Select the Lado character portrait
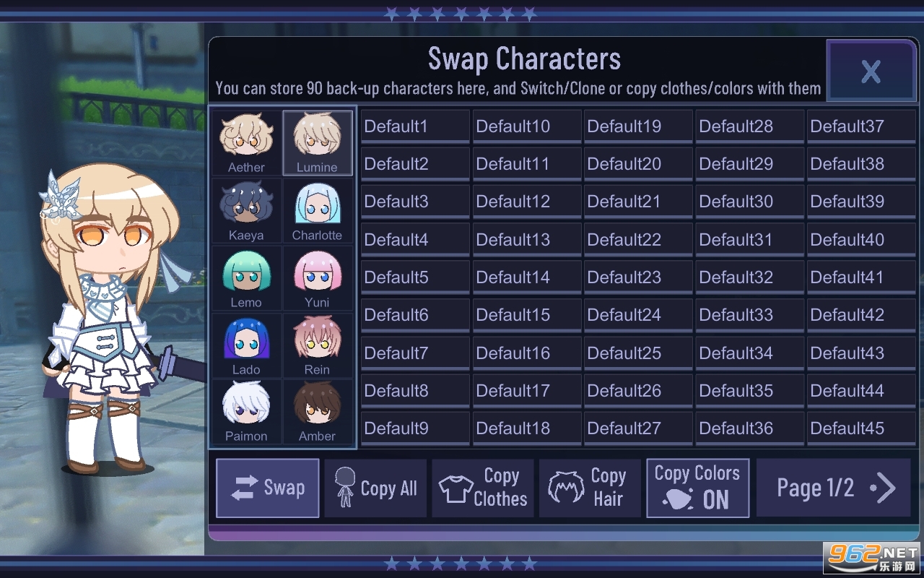Viewport: 924px width, 578px height. point(246,345)
